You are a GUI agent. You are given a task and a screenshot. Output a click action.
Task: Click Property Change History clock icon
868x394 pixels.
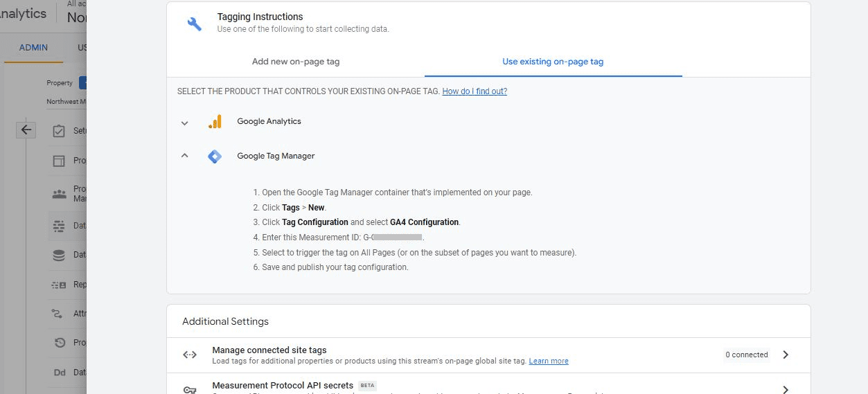point(60,343)
